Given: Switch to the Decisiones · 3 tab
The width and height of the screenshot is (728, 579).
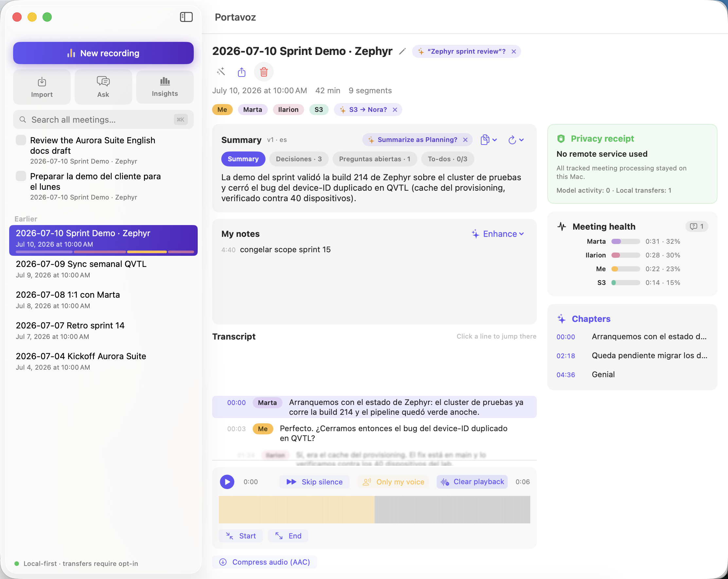Looking at the screenshot, I should (x=299, y=159).
